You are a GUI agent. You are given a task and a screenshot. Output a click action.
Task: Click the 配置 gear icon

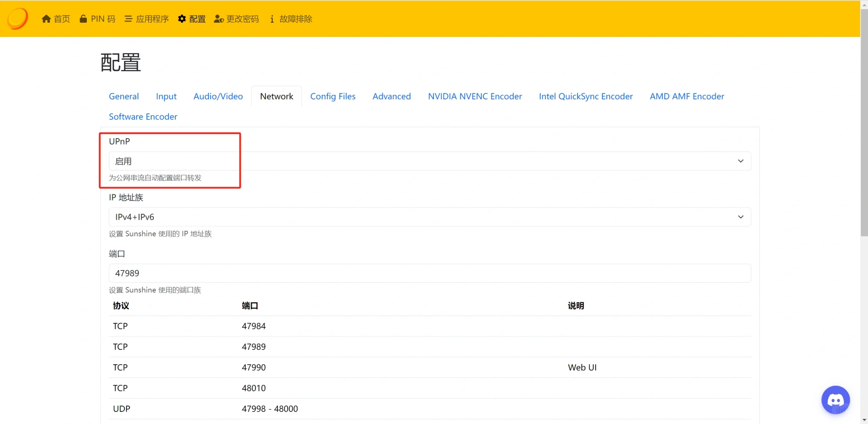(x=182, y=19)
